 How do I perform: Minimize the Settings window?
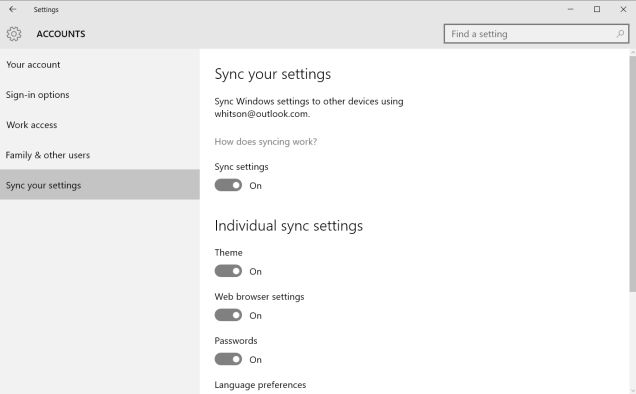click(570, 9)
